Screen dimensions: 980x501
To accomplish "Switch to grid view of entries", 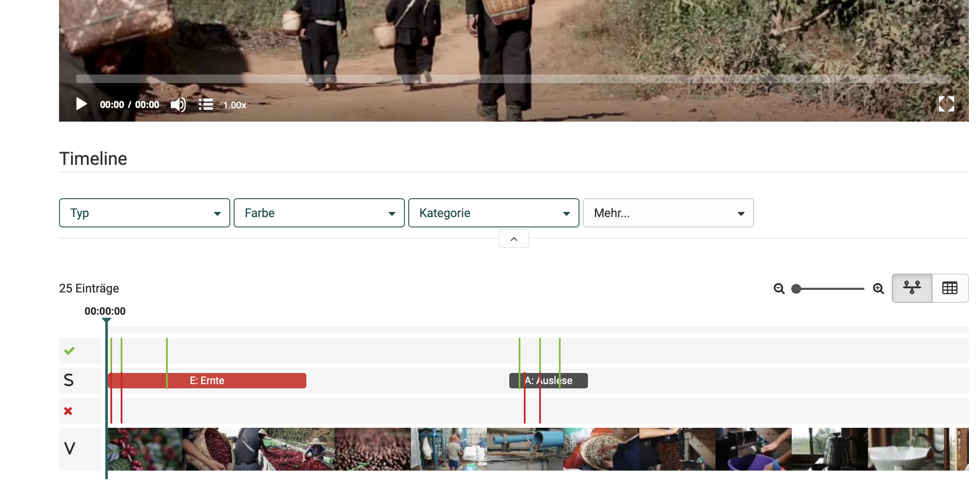I will pyautogui.click(x=950, y=288).
